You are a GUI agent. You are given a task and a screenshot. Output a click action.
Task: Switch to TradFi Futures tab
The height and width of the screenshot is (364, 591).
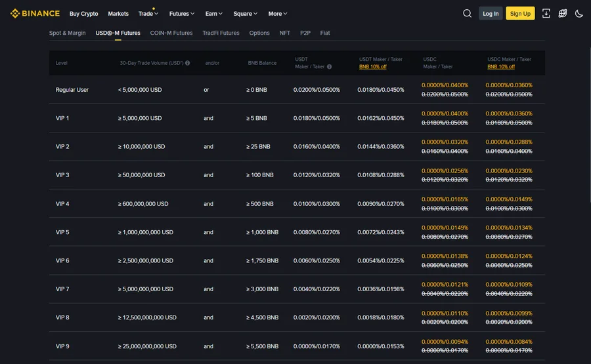tap(221, 33)
